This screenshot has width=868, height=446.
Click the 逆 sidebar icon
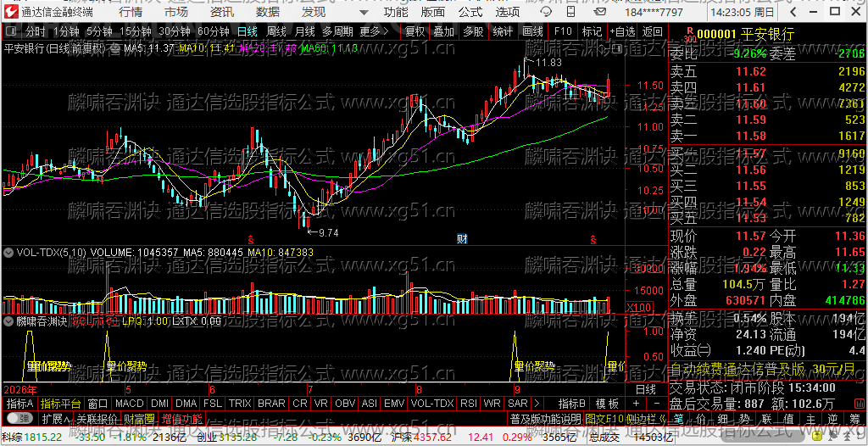[x=832, y=417]
